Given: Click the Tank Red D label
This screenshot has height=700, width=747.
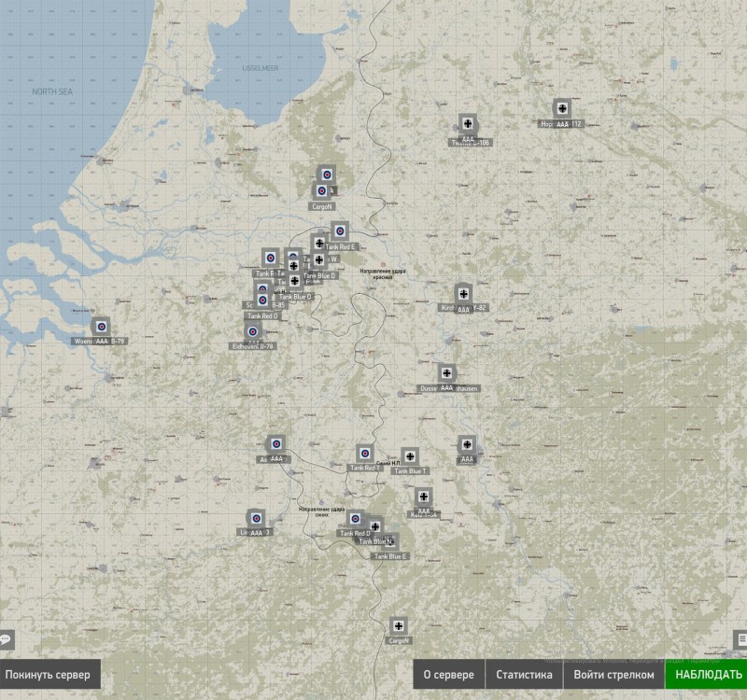Looking at the screenshot, I should (355, 533).
